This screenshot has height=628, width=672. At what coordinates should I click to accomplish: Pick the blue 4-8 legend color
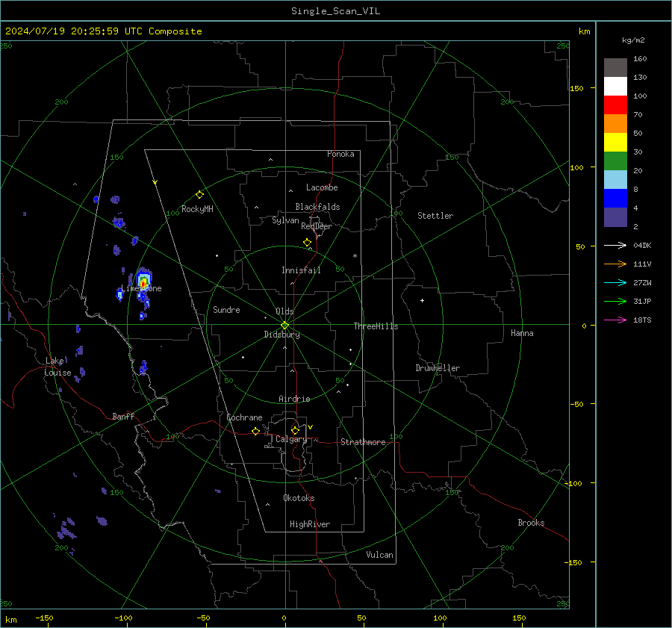pos(615,199)
